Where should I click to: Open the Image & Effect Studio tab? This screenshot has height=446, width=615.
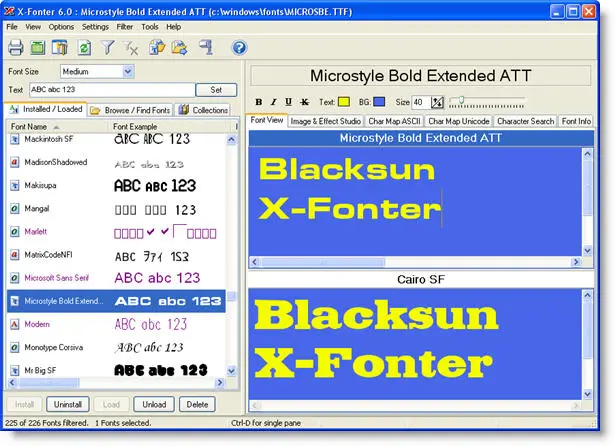[x=326, y=121]
